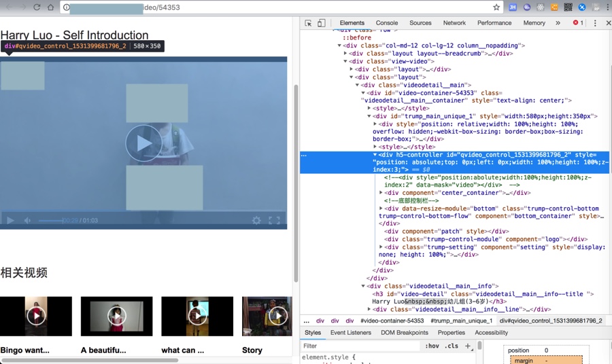The width and height of the screenshot is (612, 364).
Task: Mute the video with the speaker icon
Action: (28, 221)
